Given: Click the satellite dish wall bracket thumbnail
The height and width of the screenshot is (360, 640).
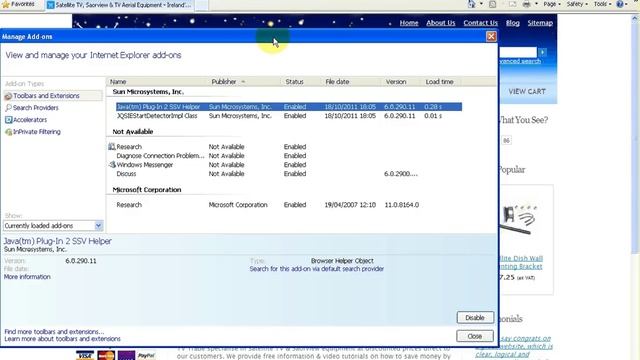Looking at the screenshot, I should (519, 221).
